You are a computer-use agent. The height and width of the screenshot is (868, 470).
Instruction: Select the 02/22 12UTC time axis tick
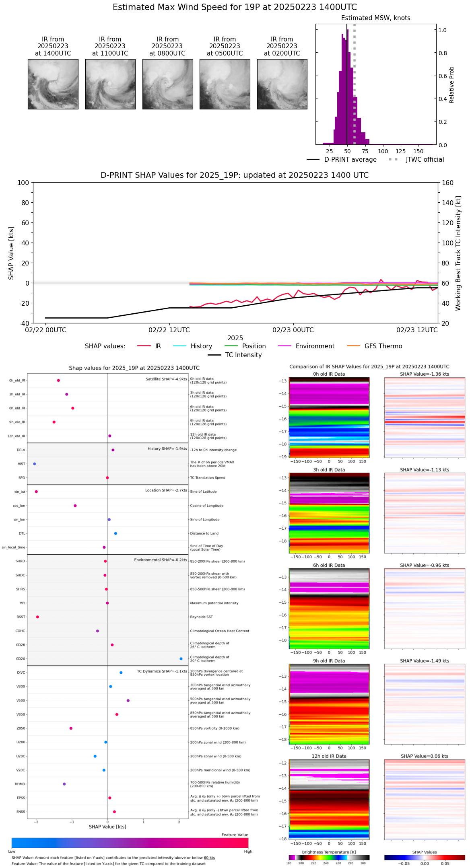click(169, 330)
